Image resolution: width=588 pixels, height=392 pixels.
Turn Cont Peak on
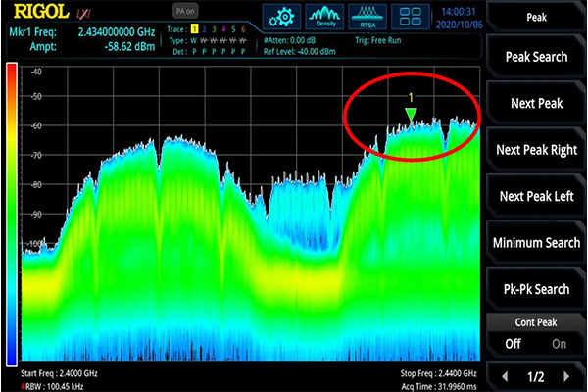point(559,344)
